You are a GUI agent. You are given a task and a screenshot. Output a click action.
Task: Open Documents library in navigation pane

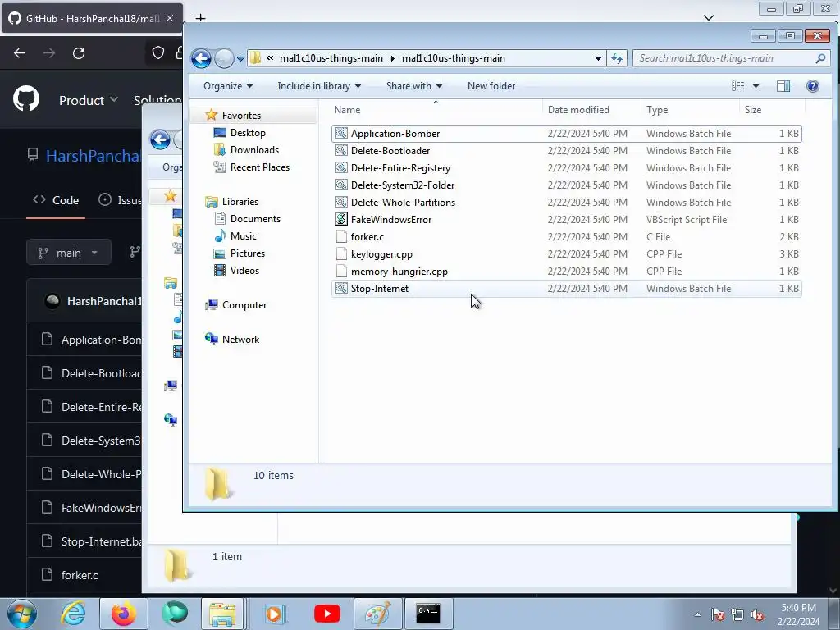[255, 219]
